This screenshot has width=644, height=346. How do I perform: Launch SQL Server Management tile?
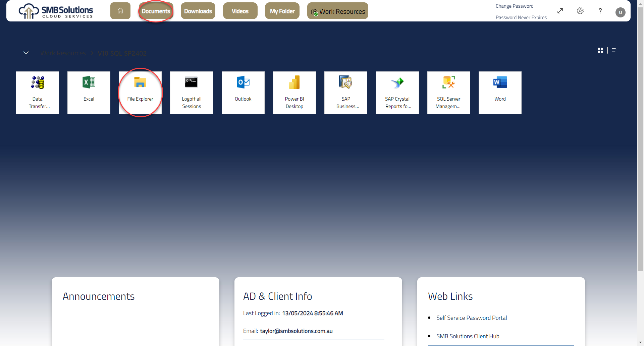[449, 93]
